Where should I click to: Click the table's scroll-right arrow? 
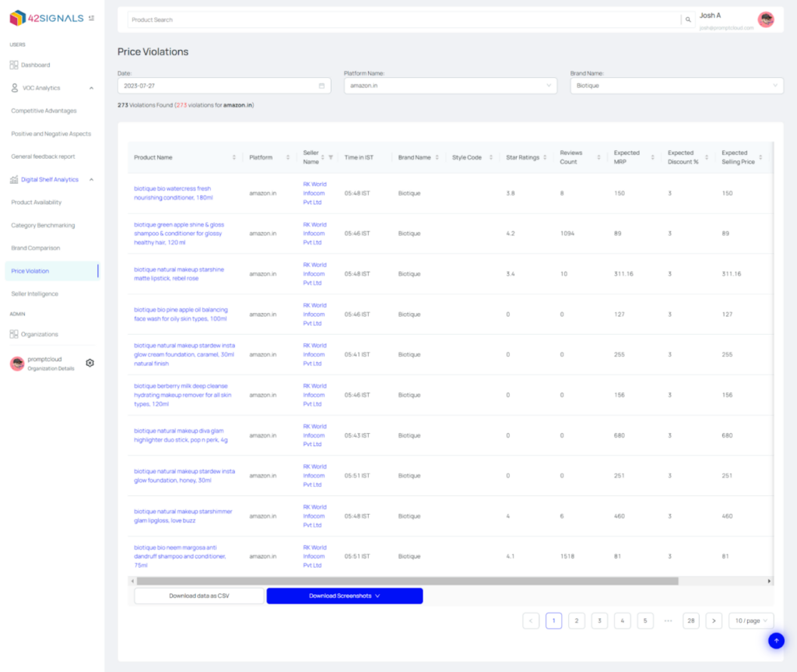tap(769, 581)
